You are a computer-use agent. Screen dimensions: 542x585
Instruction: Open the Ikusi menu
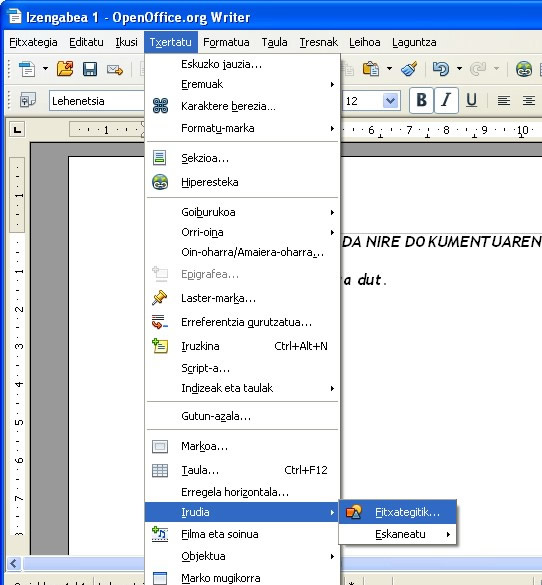coord(126,42)
